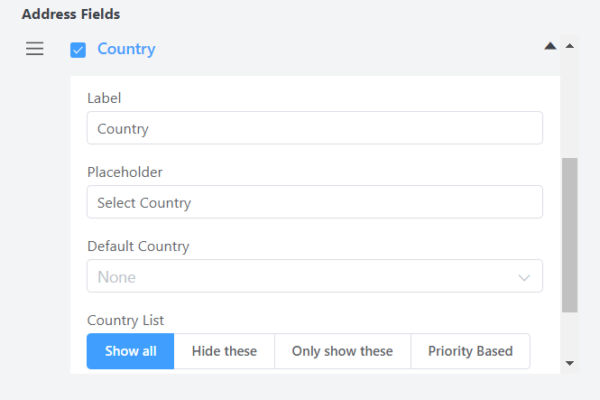
Task: Switch to Only show these
Action: point(342,351)
